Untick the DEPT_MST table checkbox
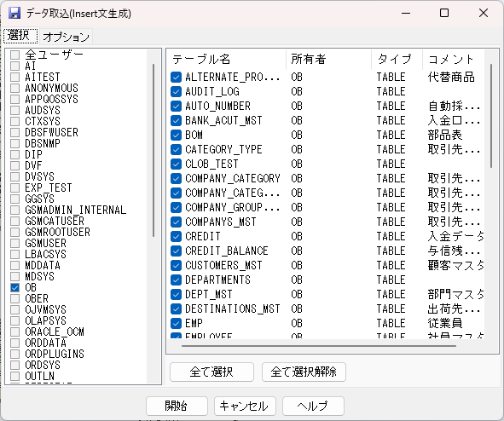Viewport: 504px width, 421px height. point(176,295)
